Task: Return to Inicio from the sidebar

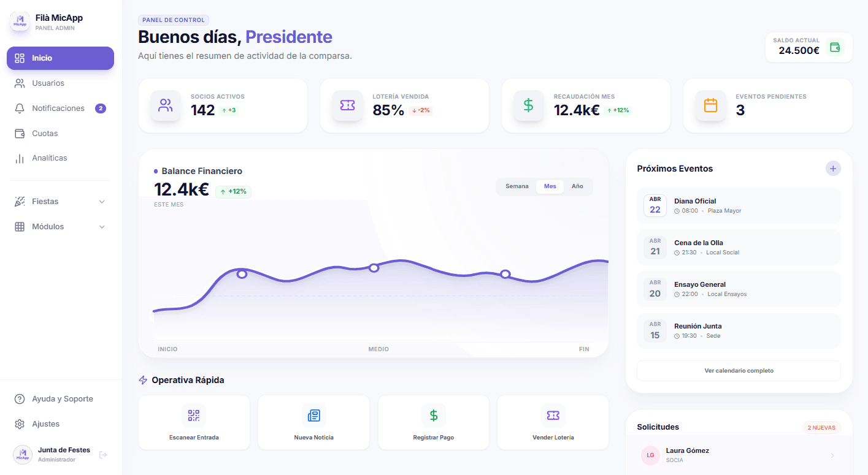Action: 41,58
